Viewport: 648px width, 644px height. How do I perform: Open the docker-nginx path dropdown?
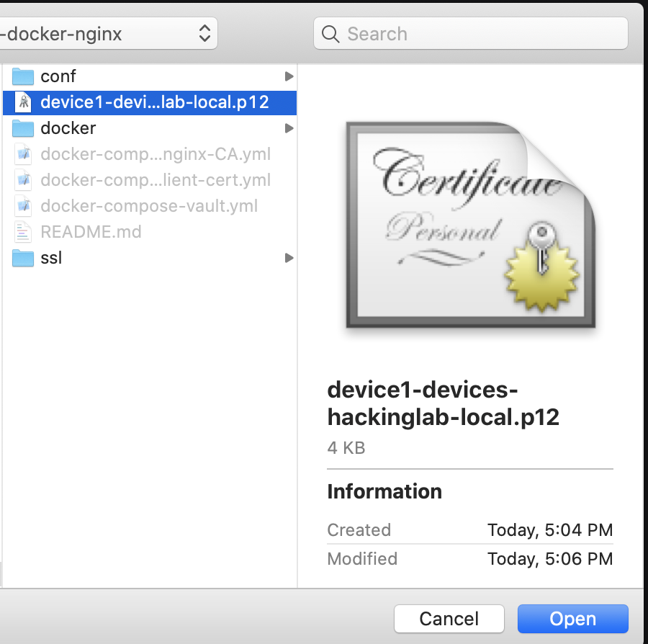pos(204,32)
